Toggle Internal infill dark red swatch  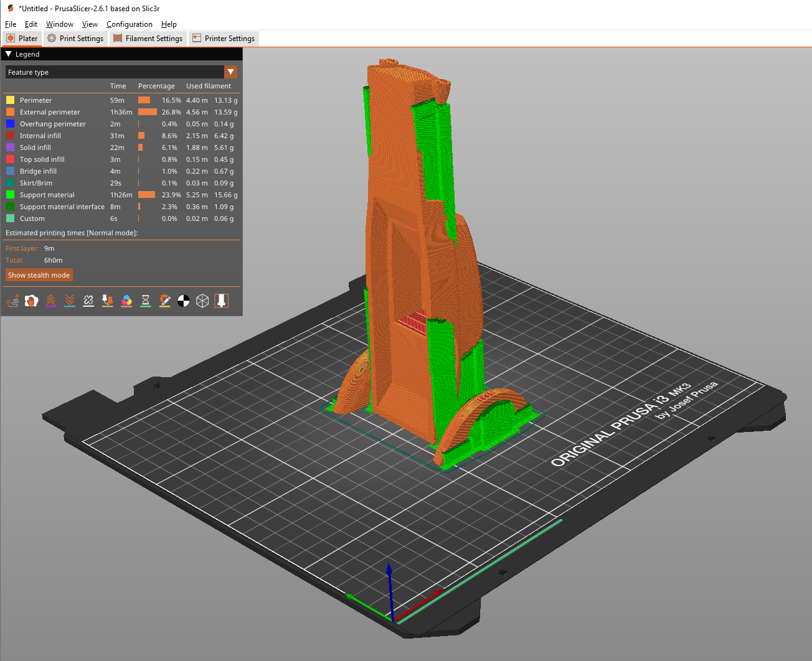coord(10,136)
